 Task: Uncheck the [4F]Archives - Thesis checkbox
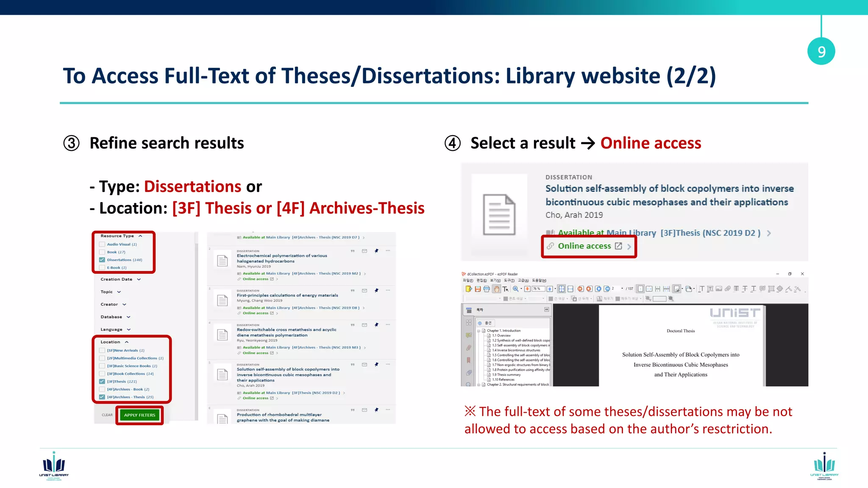[102, 397]
